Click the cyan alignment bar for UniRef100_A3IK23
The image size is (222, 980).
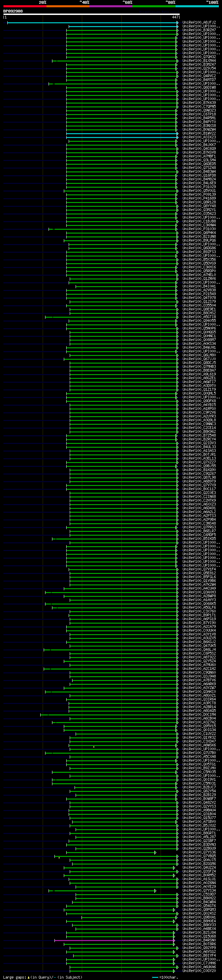[x=122, y=137]
